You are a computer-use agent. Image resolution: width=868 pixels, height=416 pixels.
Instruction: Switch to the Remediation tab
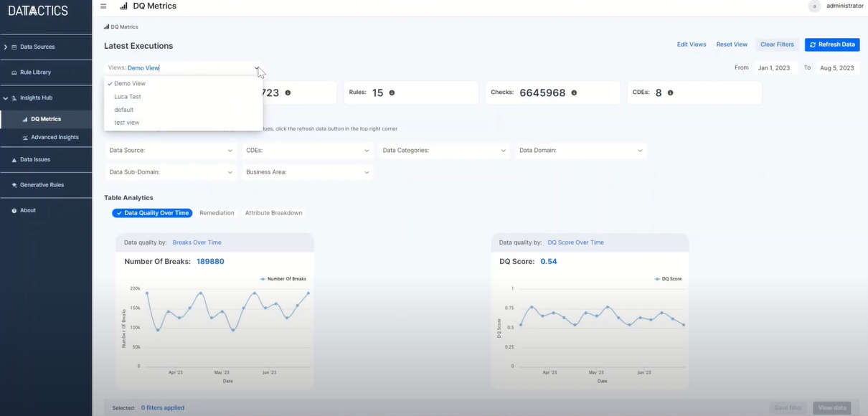click(x=217, y=213)
